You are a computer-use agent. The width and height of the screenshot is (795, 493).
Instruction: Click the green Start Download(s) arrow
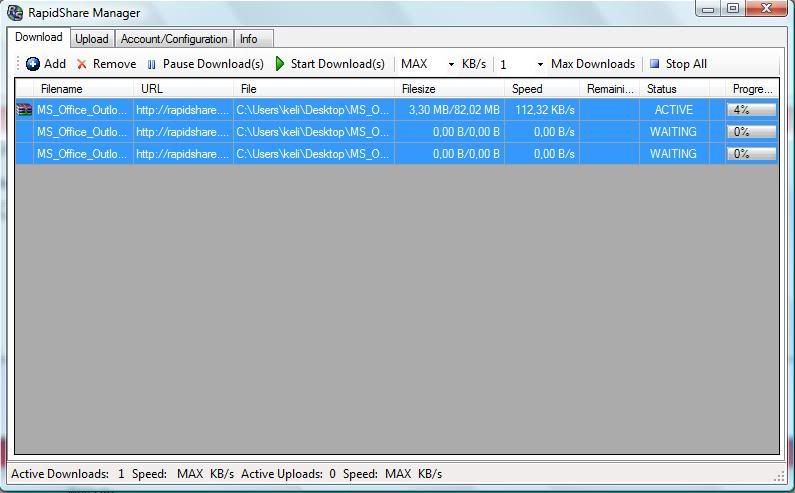(280, 64)
